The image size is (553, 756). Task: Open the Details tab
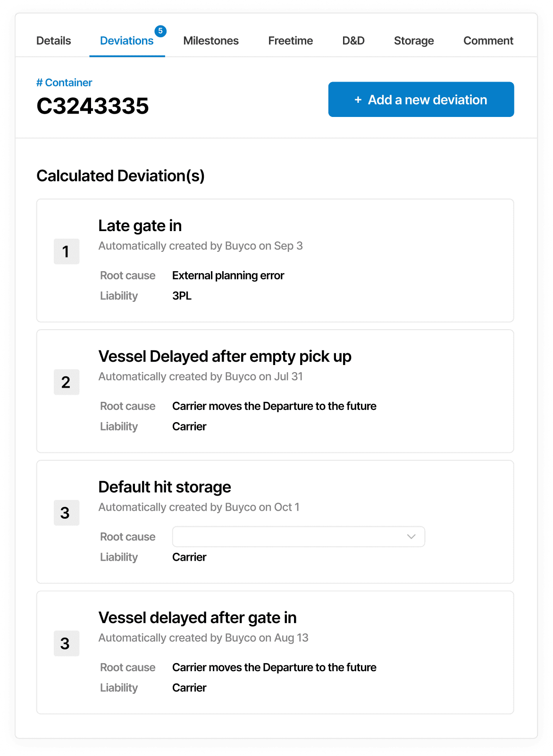coord(53,41)
